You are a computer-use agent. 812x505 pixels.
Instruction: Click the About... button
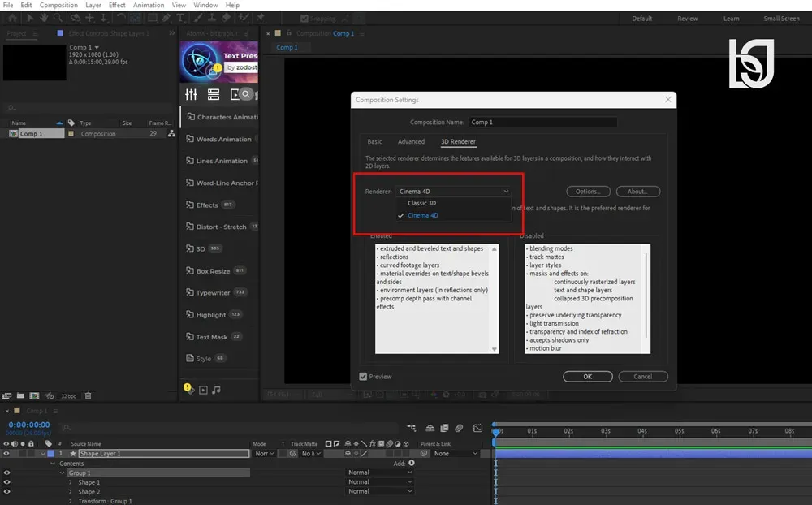(637, 191)
